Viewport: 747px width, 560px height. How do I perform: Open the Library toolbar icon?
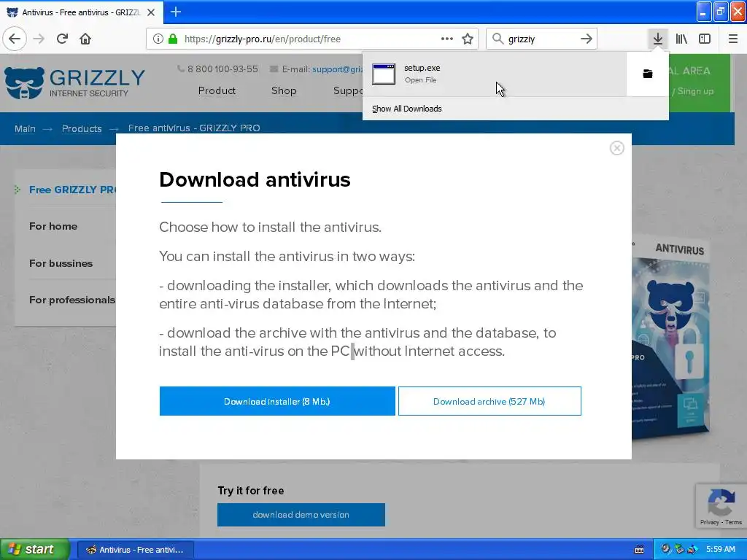(x=681, y=39)
